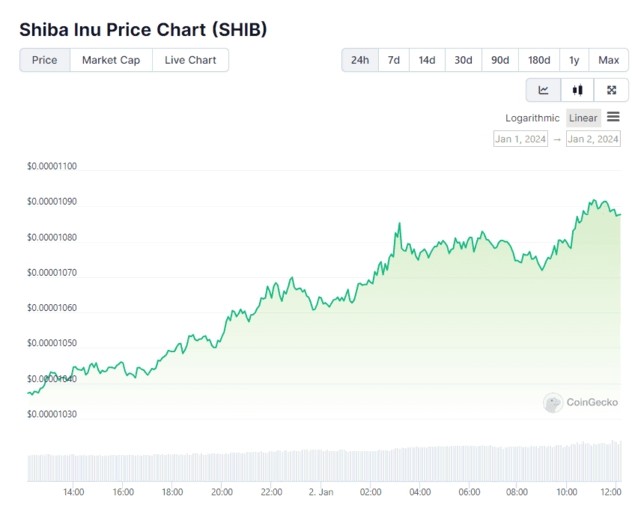The height and width of the screenshot is (508, 644).
Task: Display the 90d price history
Action: pyautogui.click(x=500, y=60)
